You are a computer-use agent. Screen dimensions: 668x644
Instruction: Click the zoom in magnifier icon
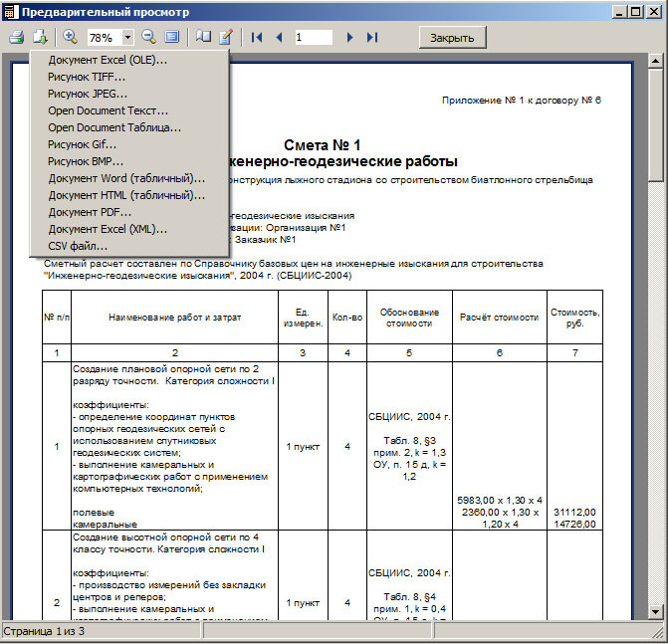(x=70, y=37)
